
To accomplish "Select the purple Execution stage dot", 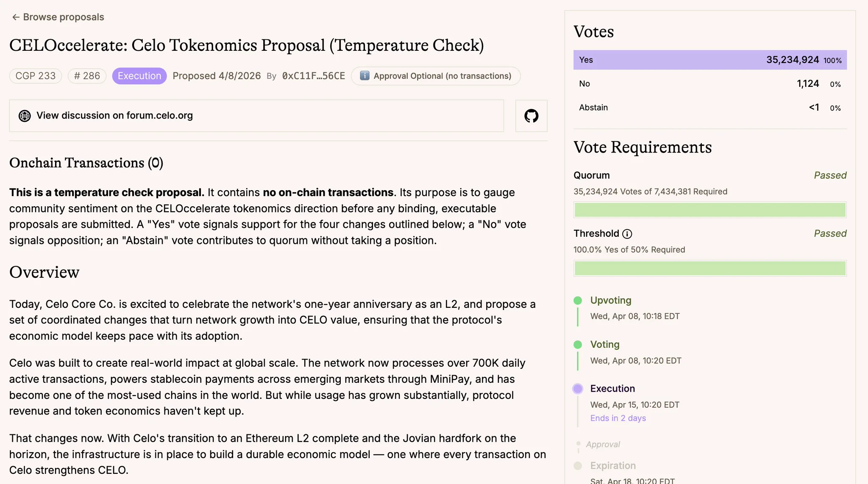I will [x=578, y=389].
